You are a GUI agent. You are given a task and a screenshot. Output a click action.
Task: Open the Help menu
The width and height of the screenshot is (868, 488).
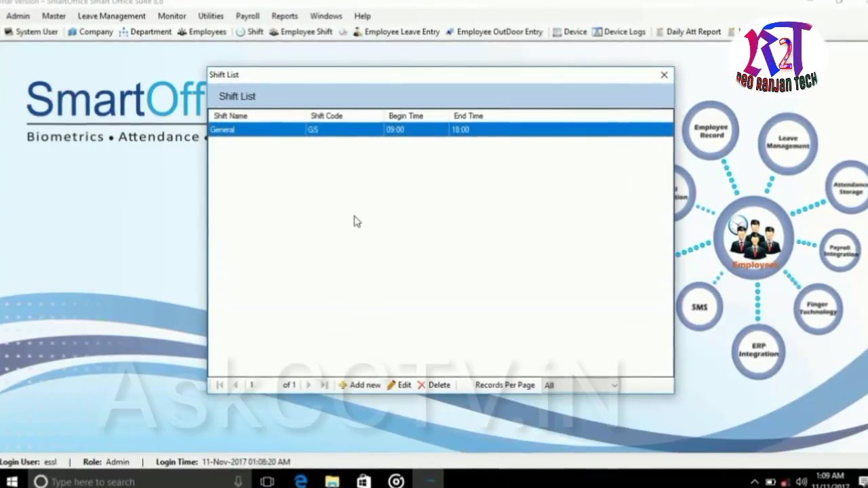pos(363,16)
